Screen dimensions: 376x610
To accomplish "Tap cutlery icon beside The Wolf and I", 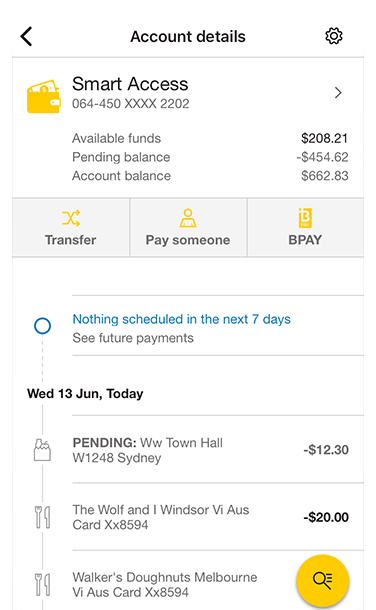I will pos(42,517).
